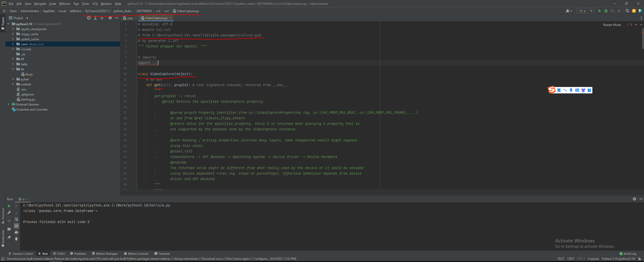The image size is (644, 262).
Task: Open Python Packages tool window
Action: tap(105, 254)
